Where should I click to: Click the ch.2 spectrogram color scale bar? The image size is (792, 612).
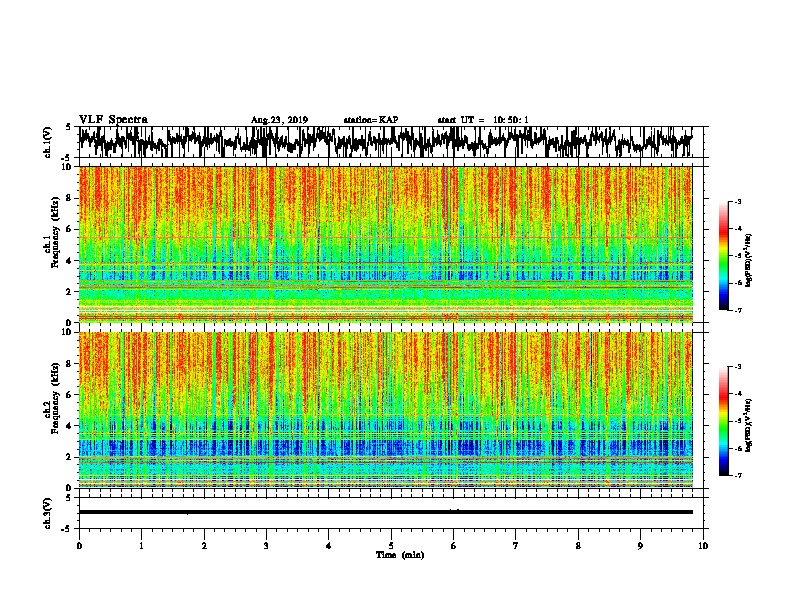[x=724, y=421]
